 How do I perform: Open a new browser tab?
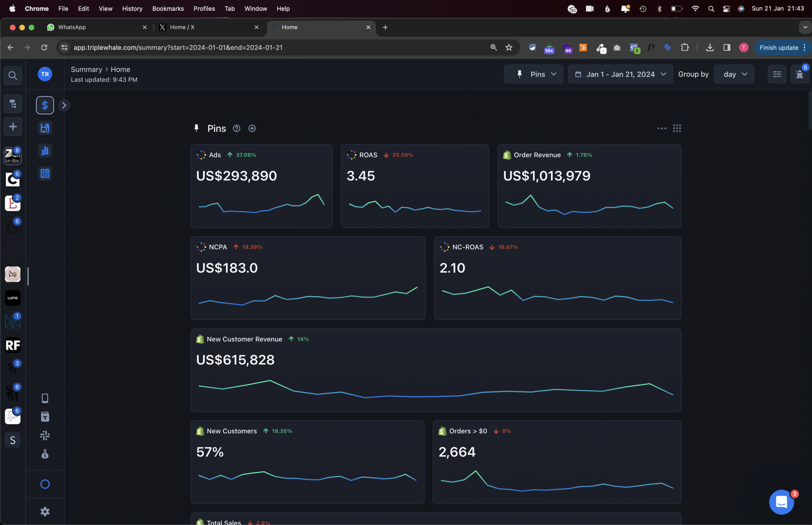pos(385,27)
